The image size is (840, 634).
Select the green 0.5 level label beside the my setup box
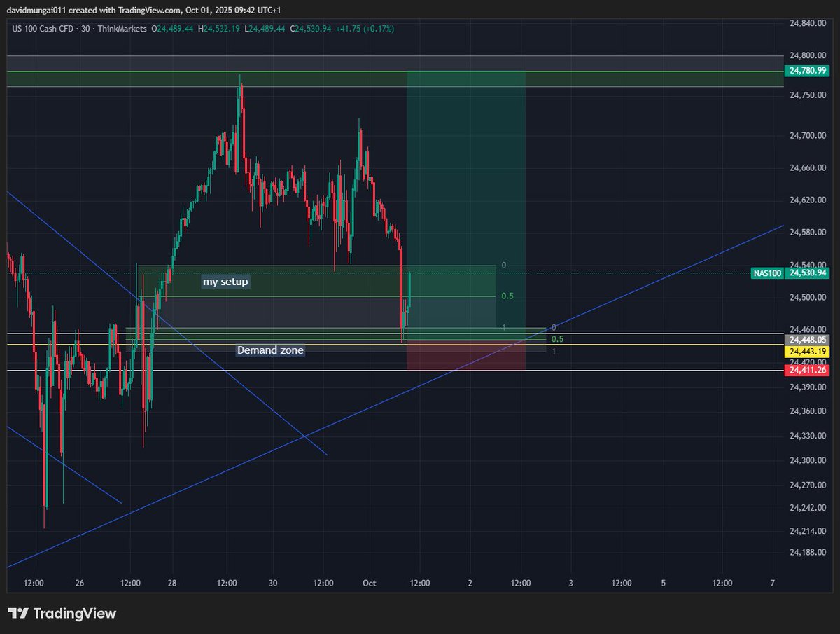(x=507, y=296)
